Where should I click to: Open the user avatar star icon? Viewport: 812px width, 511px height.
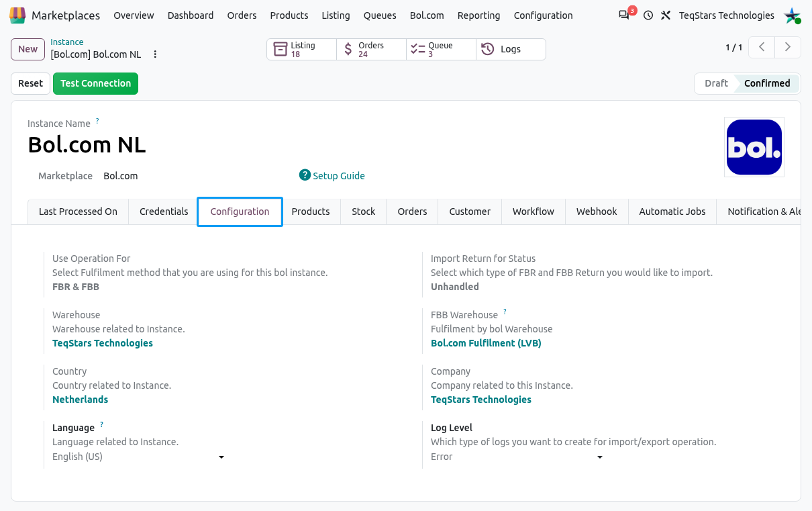point(793,15)
